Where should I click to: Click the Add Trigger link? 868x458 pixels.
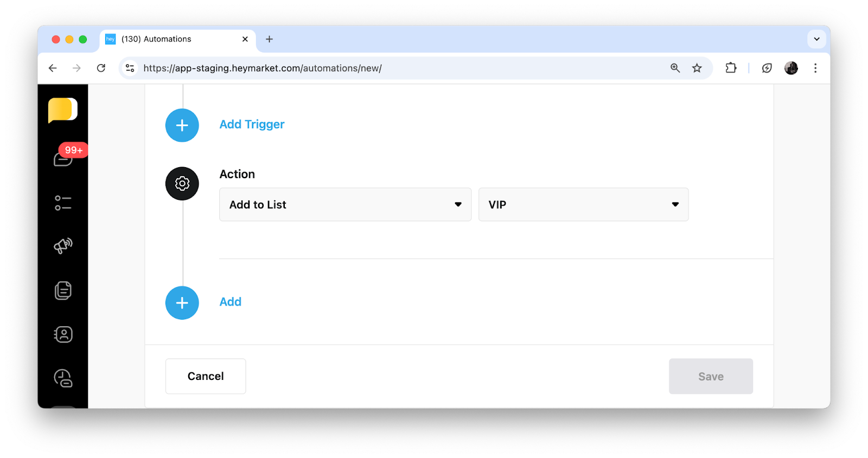(x=252, y=124)
